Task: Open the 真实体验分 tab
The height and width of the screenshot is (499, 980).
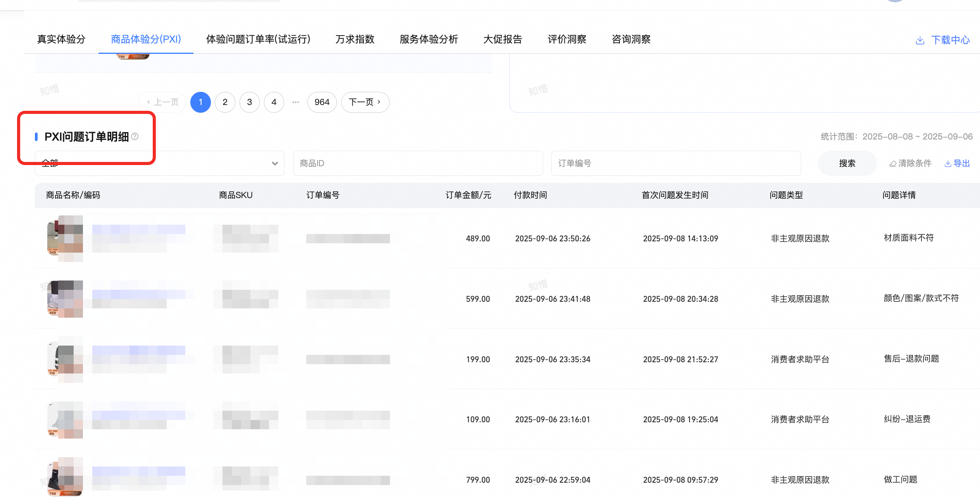Action: pyautogui.click(x=61, y=39)
